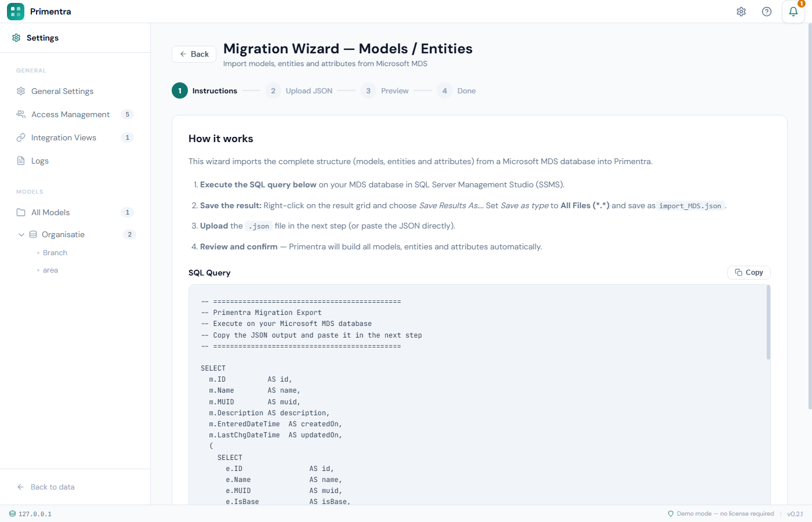Open the help question mark icon

[x=767, y=11]
